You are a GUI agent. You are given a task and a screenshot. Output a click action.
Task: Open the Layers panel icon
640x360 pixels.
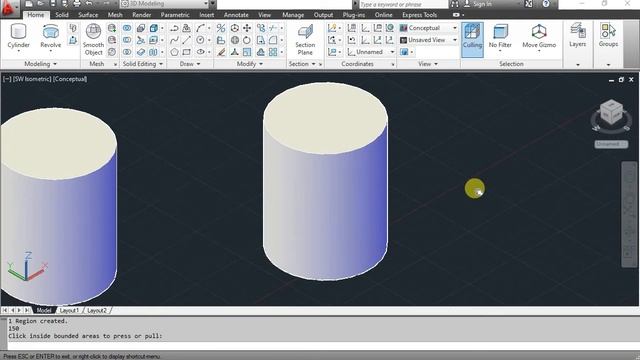pos(578,36)
